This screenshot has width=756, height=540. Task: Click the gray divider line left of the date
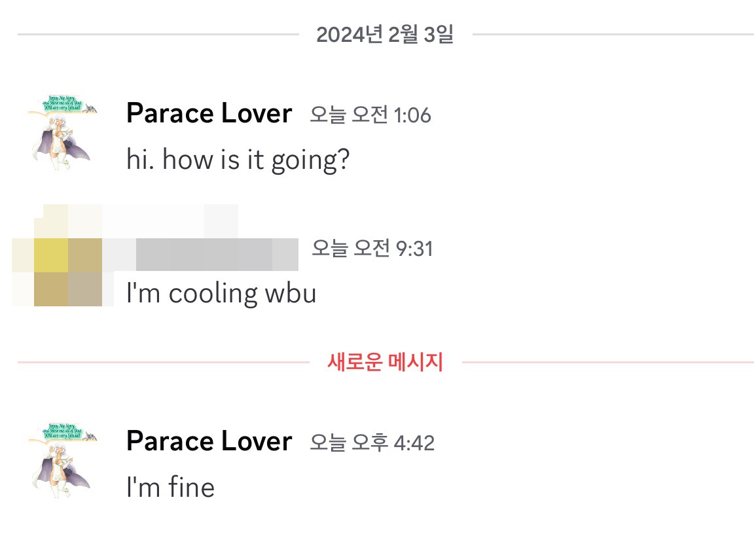(x=157, y=34)
